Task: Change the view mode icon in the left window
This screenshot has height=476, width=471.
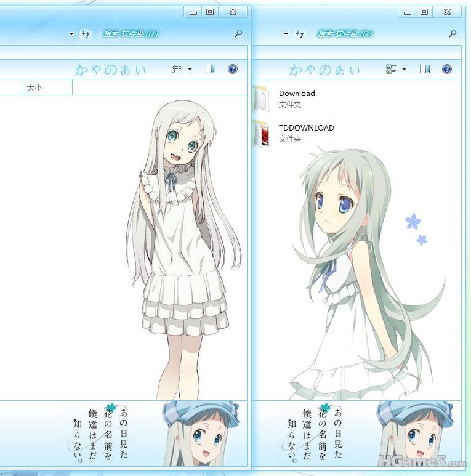Action: (x=177, y=69)
